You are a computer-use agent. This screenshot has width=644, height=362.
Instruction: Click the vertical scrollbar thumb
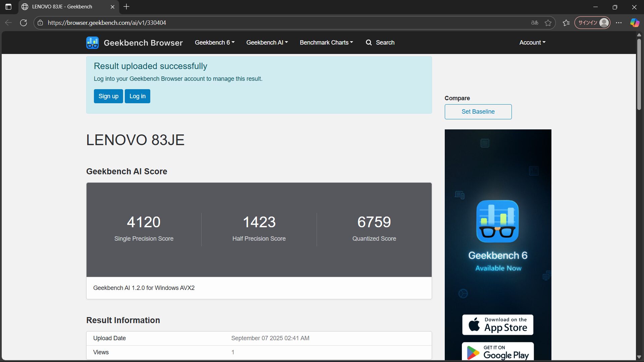pyautogui.click(x=639, y=74)
